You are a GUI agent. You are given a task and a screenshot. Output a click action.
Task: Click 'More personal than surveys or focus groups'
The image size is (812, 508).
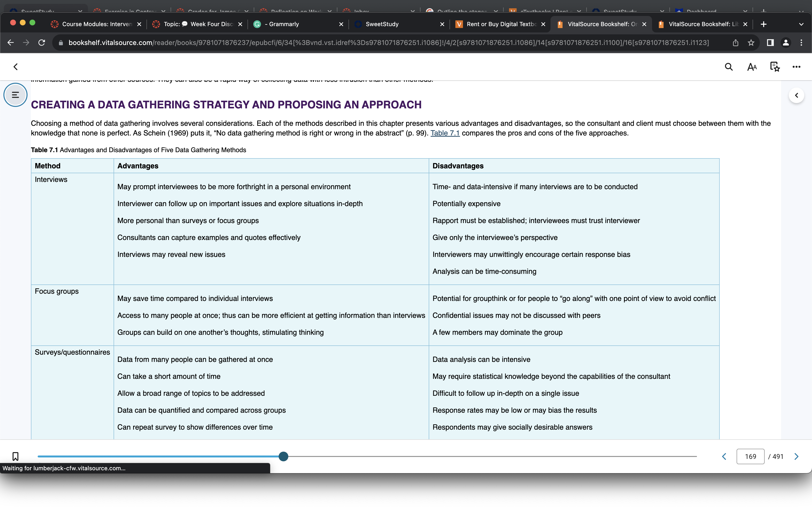coord(188,221)
